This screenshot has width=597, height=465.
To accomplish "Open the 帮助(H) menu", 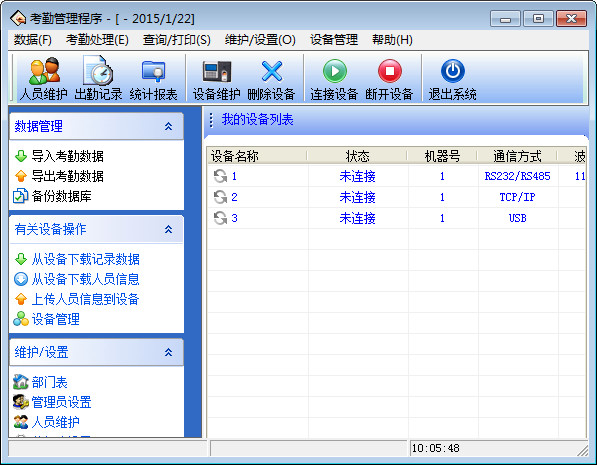I will pos(392,40).
